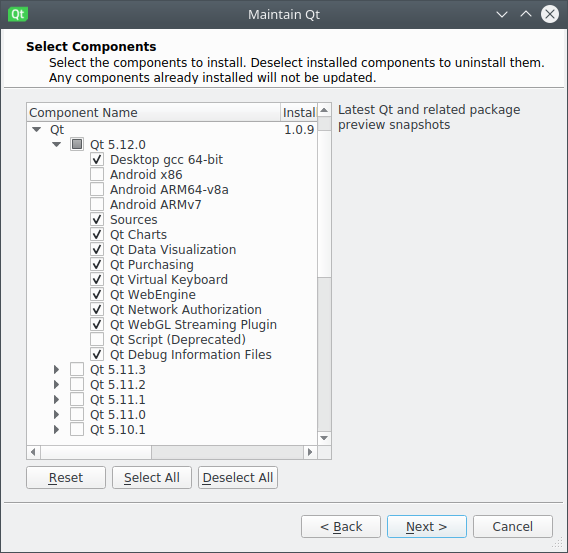The width and height of the screenshot is (568, 553).
Task: Expand the Qt 5.10.1 node
Action: (x=57, y=430)
